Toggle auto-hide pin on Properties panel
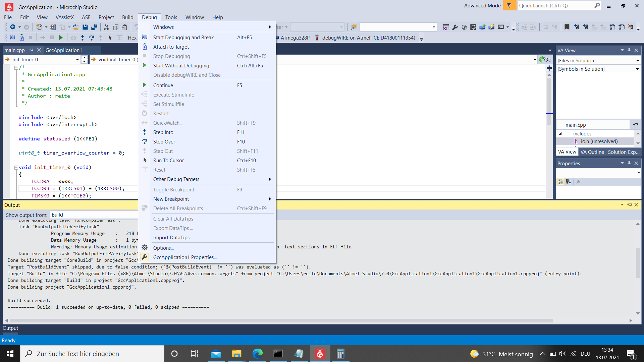Image resolution: width=644 pixels, height=362 pixels. pyautogui.click(x=629, y=163)
